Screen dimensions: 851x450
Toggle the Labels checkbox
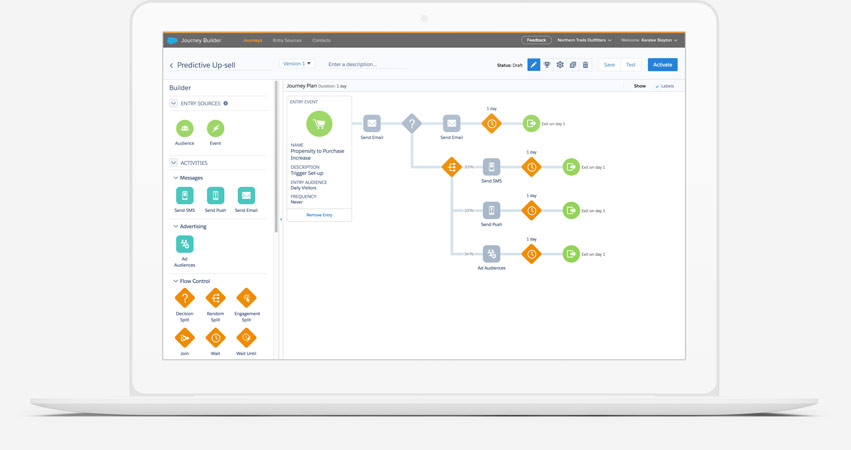664,86
